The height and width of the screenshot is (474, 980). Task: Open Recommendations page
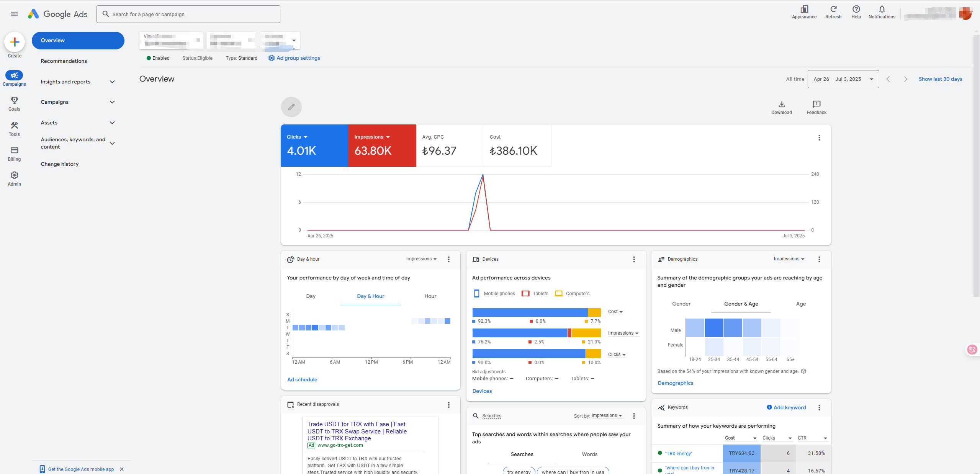tap(64, 61)
